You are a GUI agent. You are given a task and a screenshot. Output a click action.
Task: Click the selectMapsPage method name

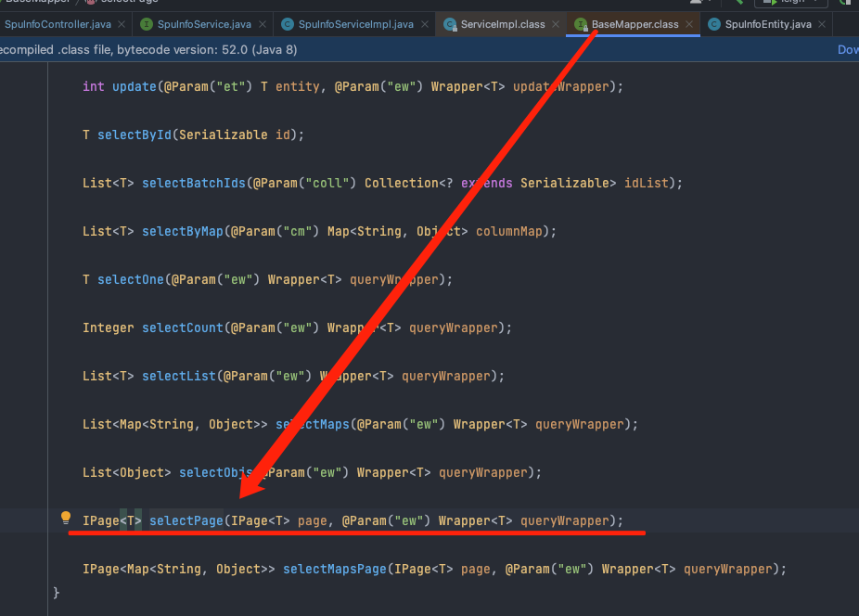(335, 569)
